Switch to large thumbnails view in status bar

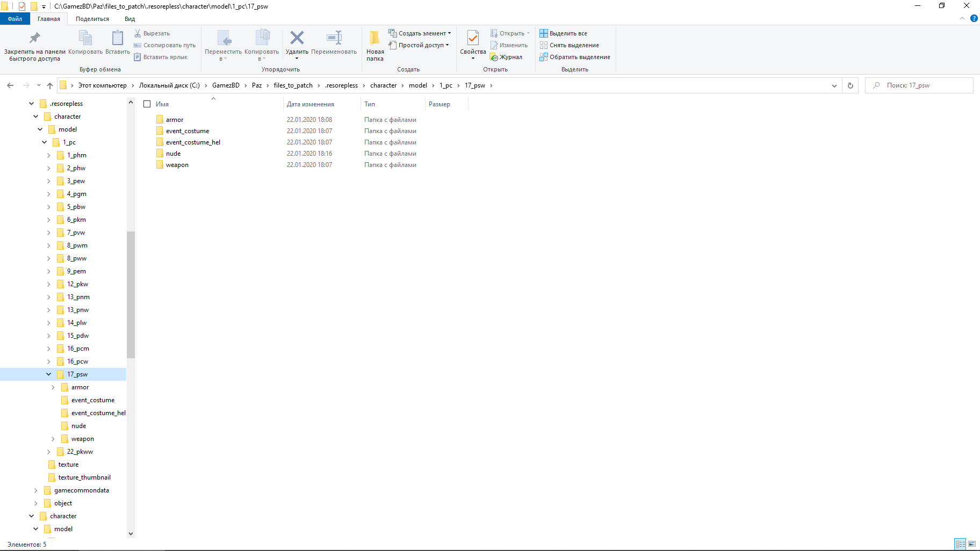(x=972, y=544)
